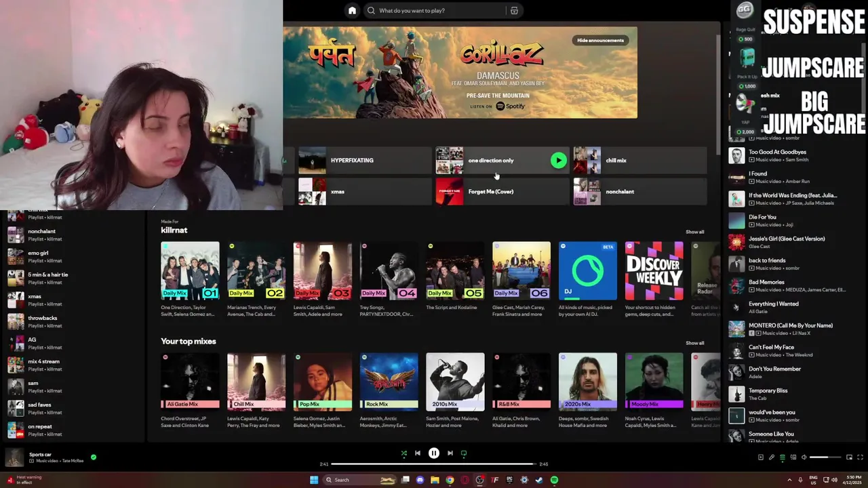Screen dimensions: 868x488
Task: Hide announcements on the banner
Action: [600, 40]
